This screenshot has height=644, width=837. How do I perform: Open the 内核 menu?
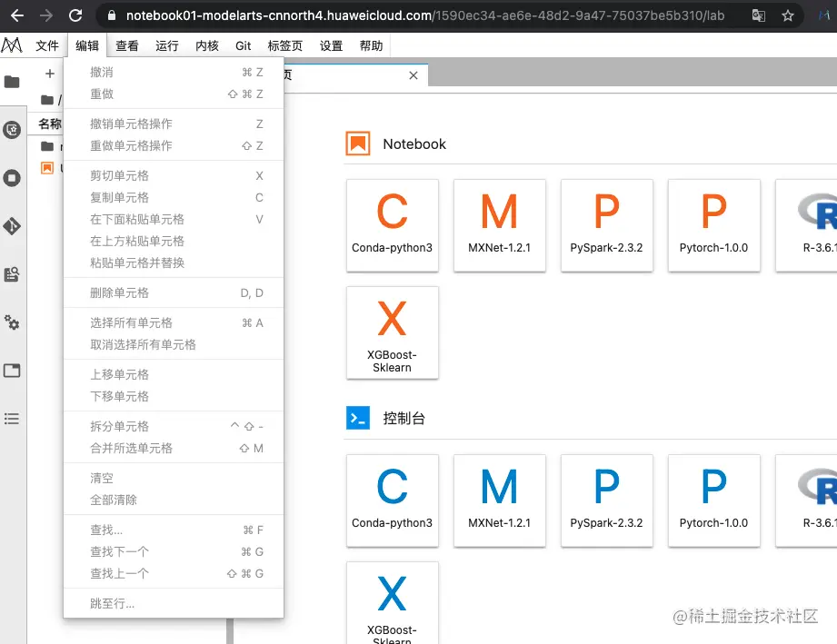click(x=207, y=46)
